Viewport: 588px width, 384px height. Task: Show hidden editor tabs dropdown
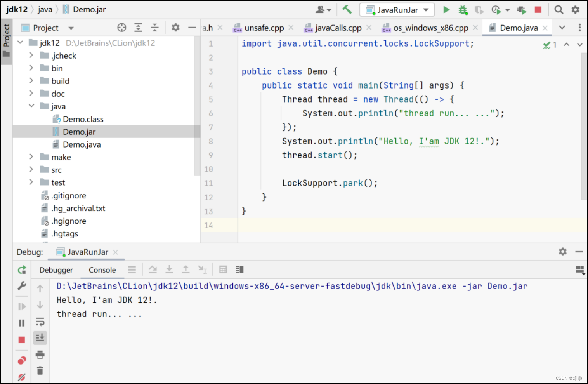(x=562, y=28)
